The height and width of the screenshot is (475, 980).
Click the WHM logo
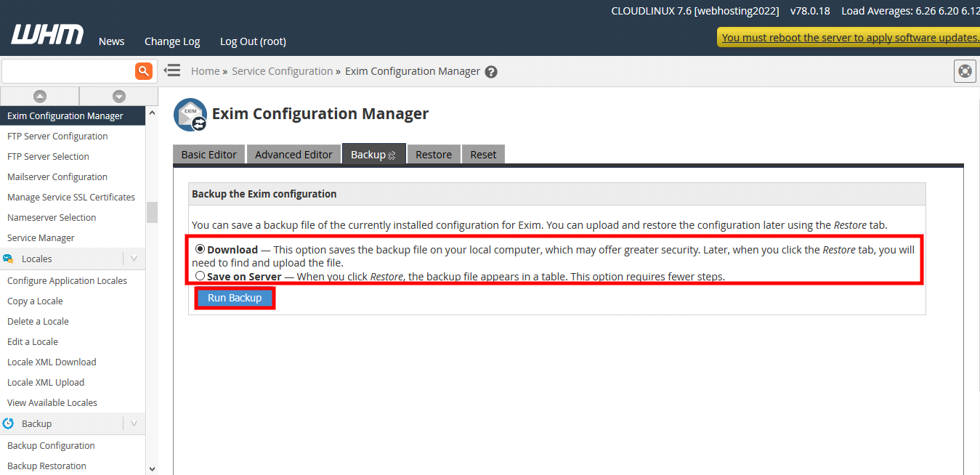(x=47, y=35)
